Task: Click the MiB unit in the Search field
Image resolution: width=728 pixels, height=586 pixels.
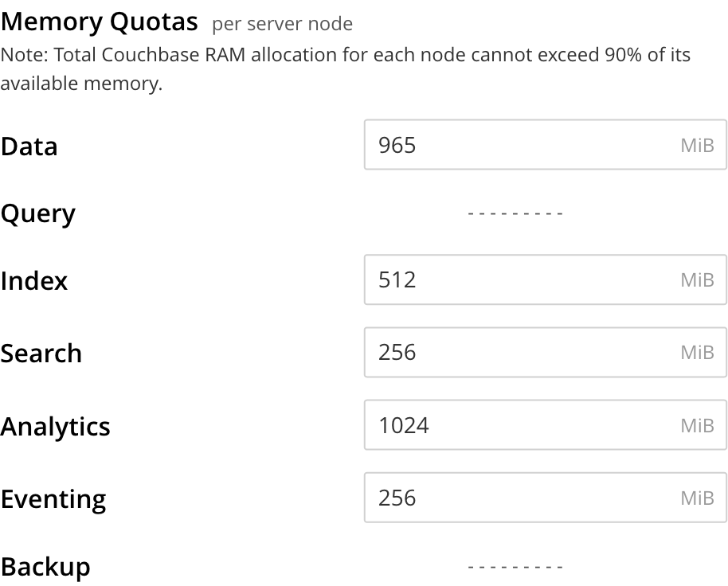Action: 697,353
